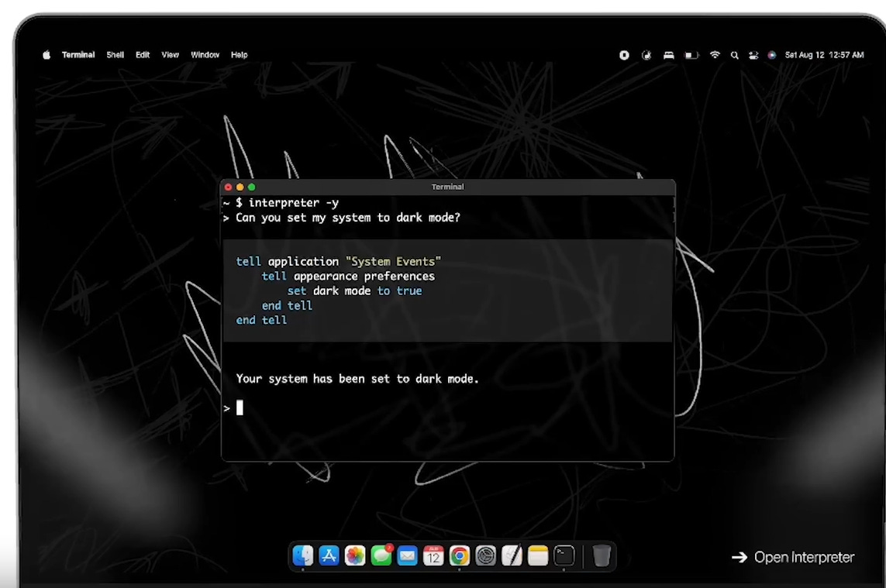
Task: Open the Mail app from the Dock
Action: (x=408, y=555)
